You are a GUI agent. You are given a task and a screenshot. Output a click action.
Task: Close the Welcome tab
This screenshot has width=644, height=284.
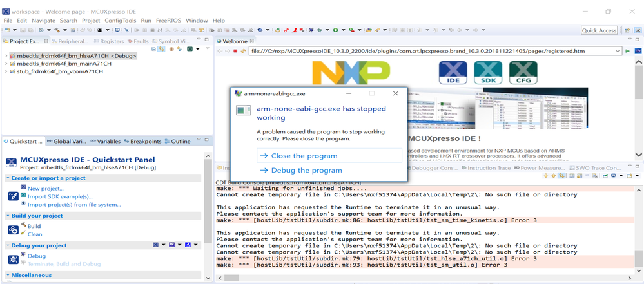(253, 41)
